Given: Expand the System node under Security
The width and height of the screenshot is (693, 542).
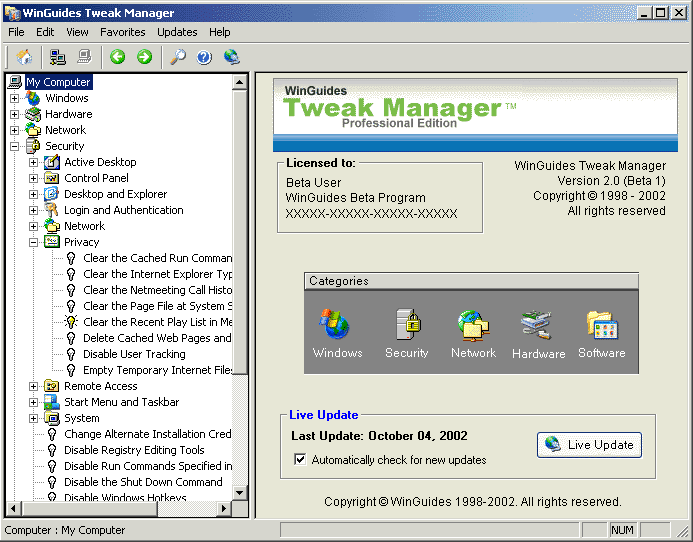Looking at the screenshot, I should tap(34, 418).
